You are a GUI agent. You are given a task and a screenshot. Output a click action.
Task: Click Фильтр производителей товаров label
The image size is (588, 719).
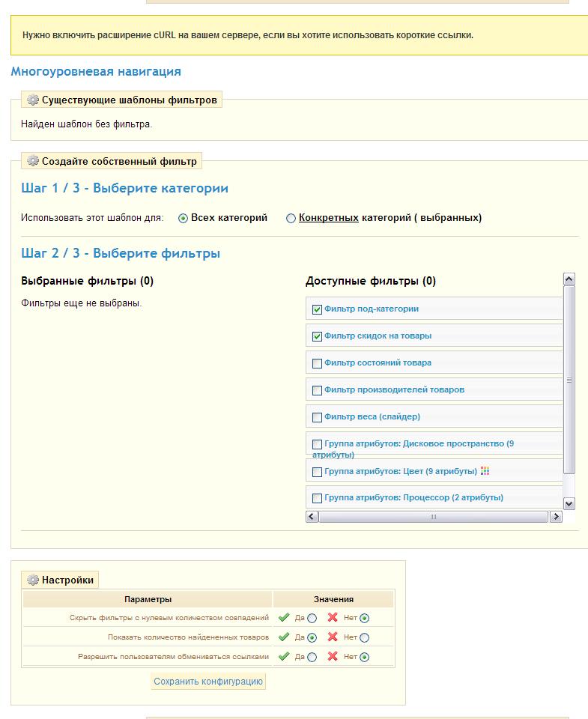click(395, 389)
